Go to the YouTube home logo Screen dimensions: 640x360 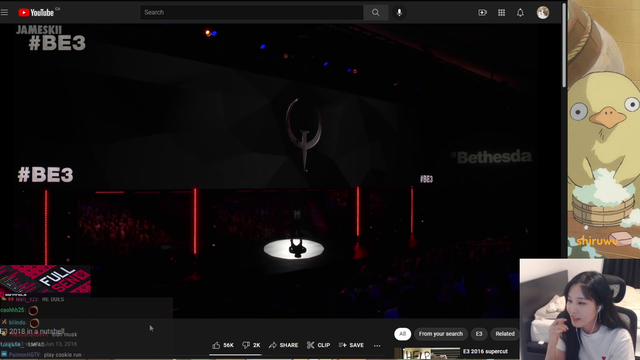click(36, 13)
